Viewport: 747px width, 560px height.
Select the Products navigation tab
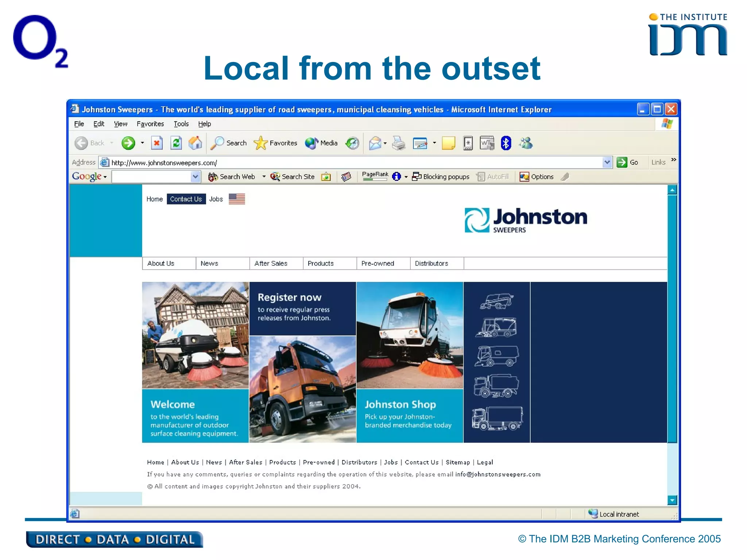point(330,264)
